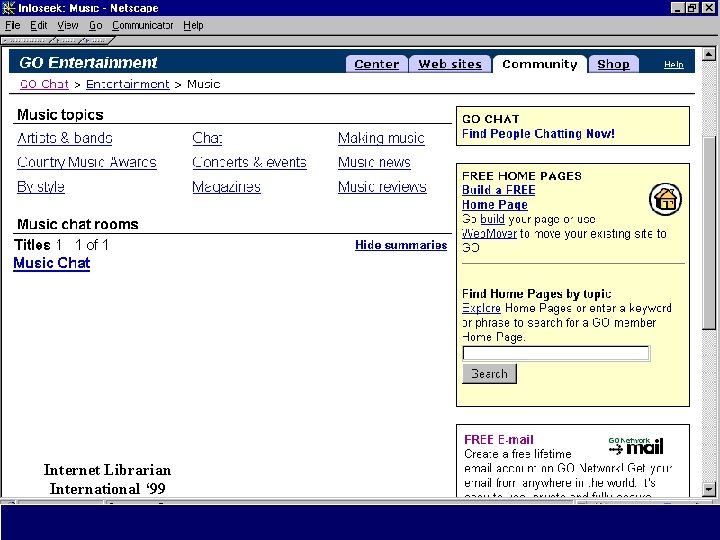Viewport: 720px width, 540px height.
Task: Open the Edit menu
Action: tap(39, 25)
